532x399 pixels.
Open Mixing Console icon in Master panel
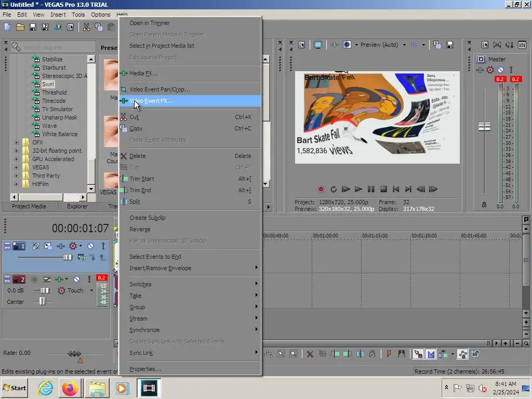point(522,45)
